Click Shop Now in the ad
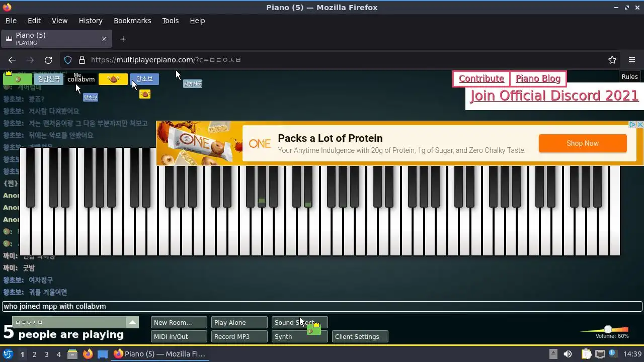This screenshot has width=644, height=362. (583, 143)
